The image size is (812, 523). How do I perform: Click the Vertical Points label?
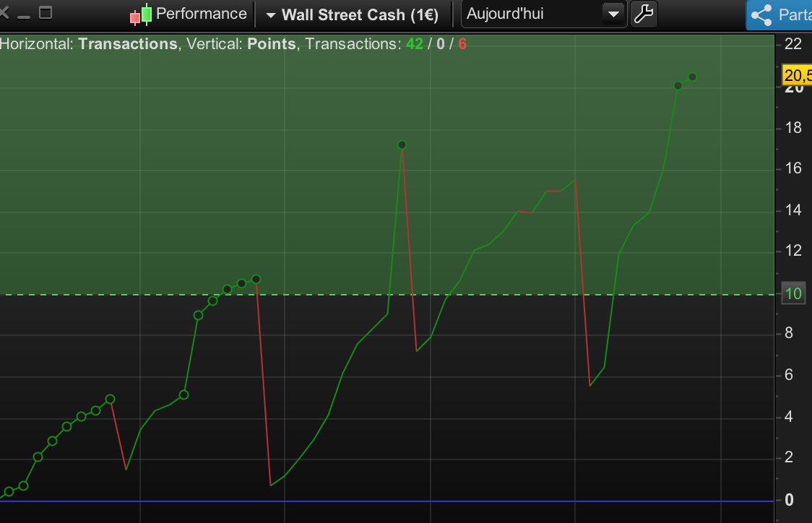click(x=241, y=44)
